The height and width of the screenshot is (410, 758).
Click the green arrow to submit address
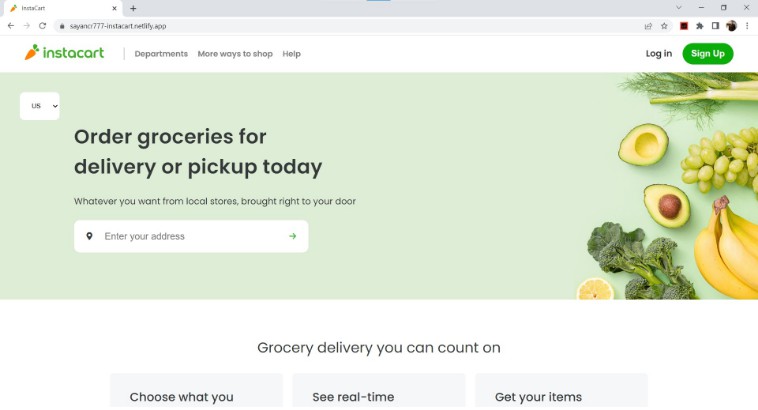pos(293,236)
